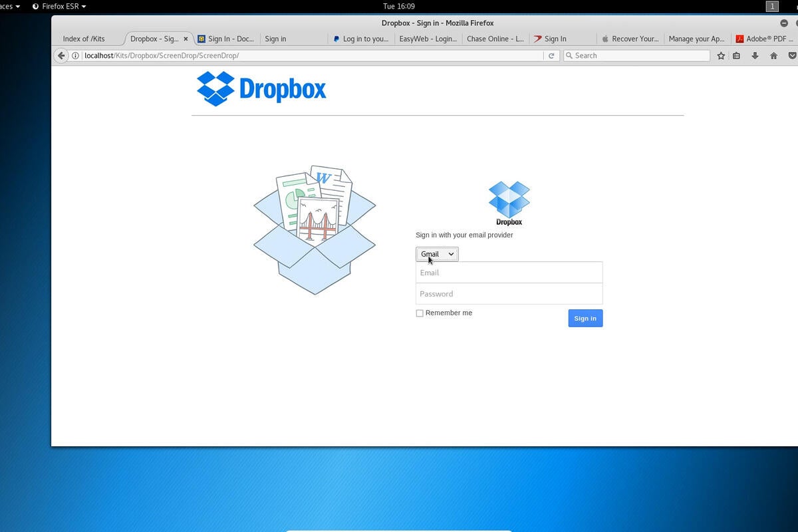
Task: Switch to the Sign In - Doc... tab
Action: coord(225,39)
